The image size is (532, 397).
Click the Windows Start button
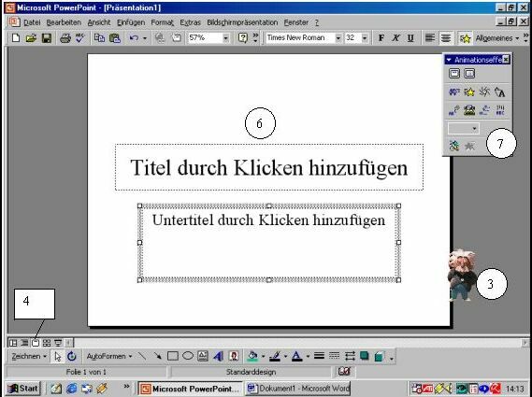23,389
